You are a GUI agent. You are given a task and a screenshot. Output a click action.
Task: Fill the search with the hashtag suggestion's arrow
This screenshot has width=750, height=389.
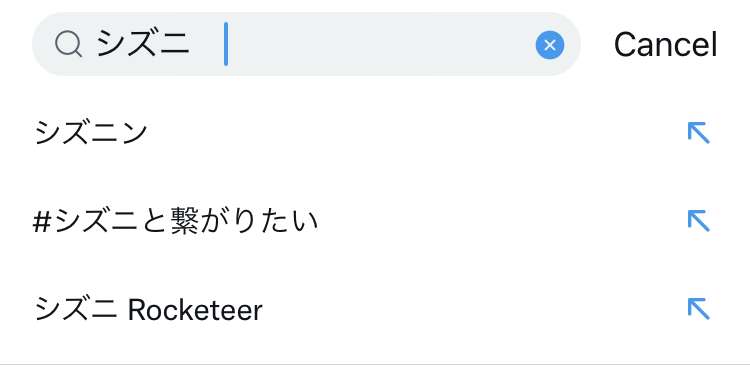pyautogui.click(x=698, y=221)
